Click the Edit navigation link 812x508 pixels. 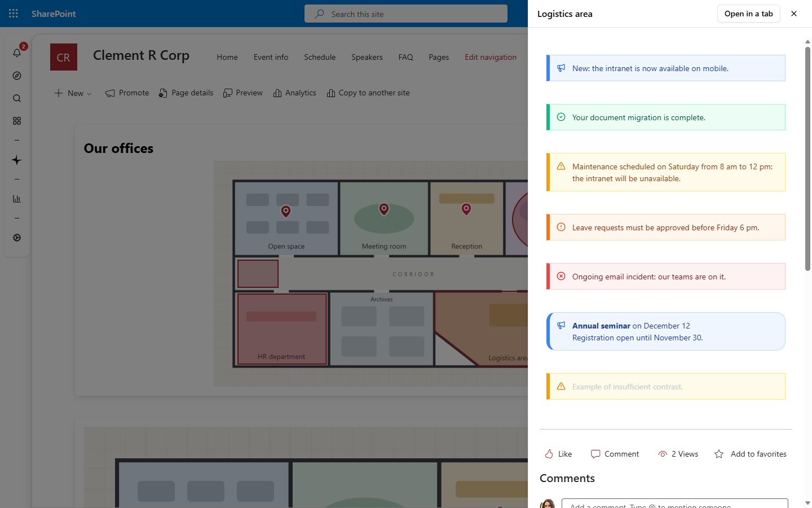coord(491,57)
